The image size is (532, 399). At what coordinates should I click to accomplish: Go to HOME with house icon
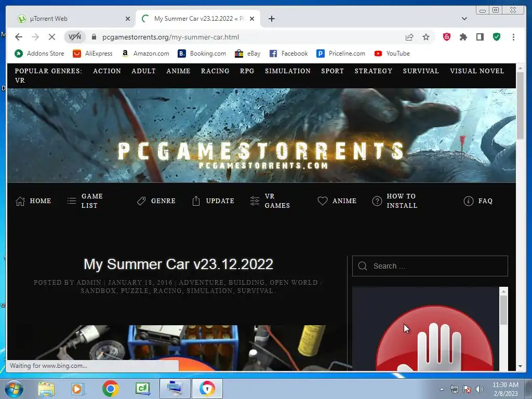tap(33, 201)
